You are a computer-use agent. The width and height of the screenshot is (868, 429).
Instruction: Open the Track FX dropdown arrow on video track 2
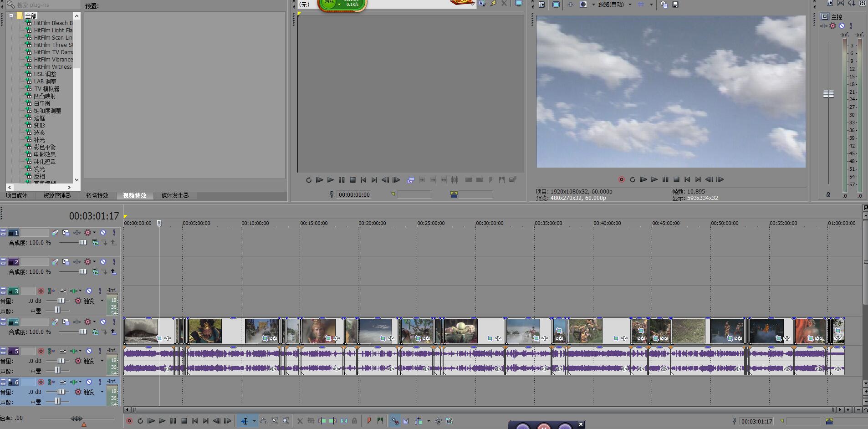point(94,262)
